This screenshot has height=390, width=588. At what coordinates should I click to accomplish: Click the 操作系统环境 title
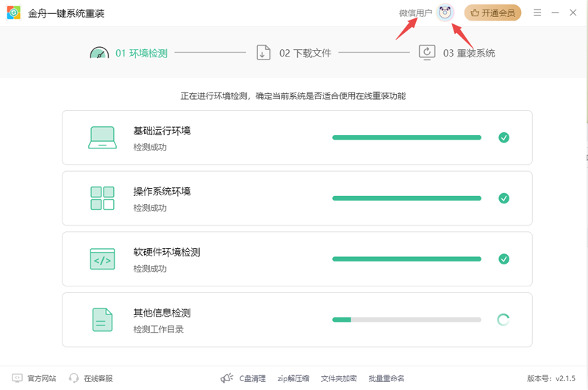[x=162, y=192]
